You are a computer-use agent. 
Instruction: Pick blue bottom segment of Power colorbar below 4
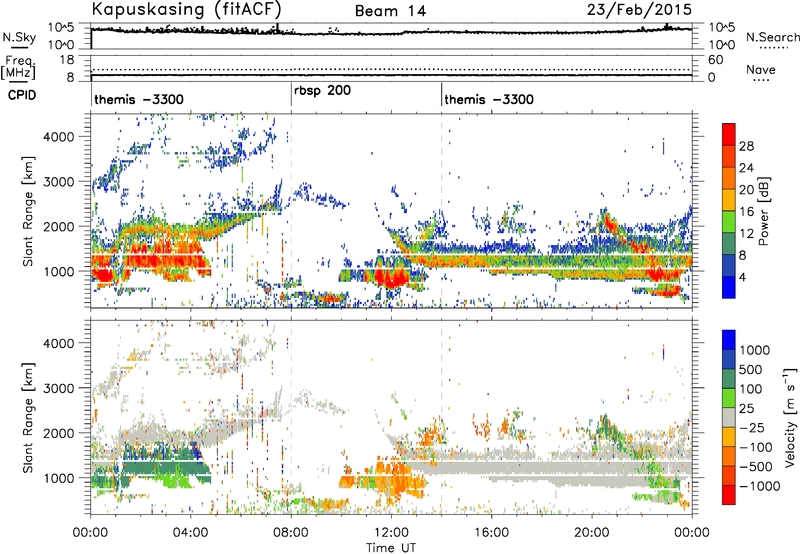pyautogui.click(x=729, y=288)
